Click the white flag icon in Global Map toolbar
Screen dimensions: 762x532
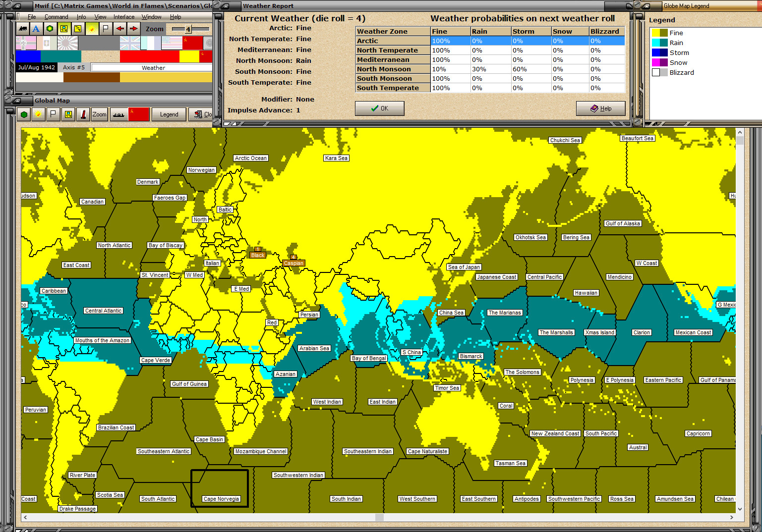53,114
